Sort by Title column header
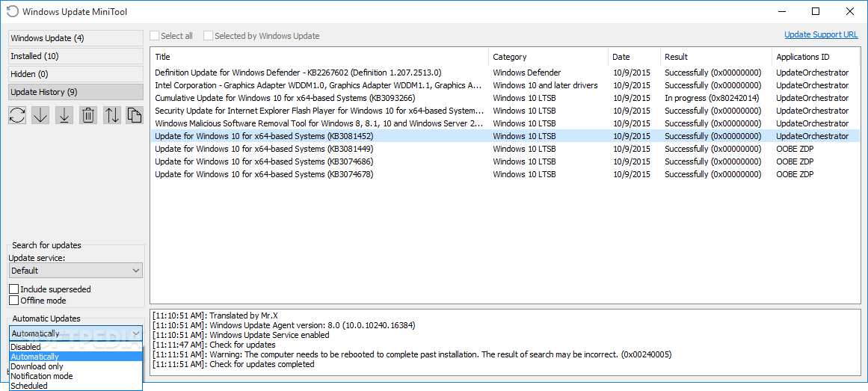 (x=319, y=57)
